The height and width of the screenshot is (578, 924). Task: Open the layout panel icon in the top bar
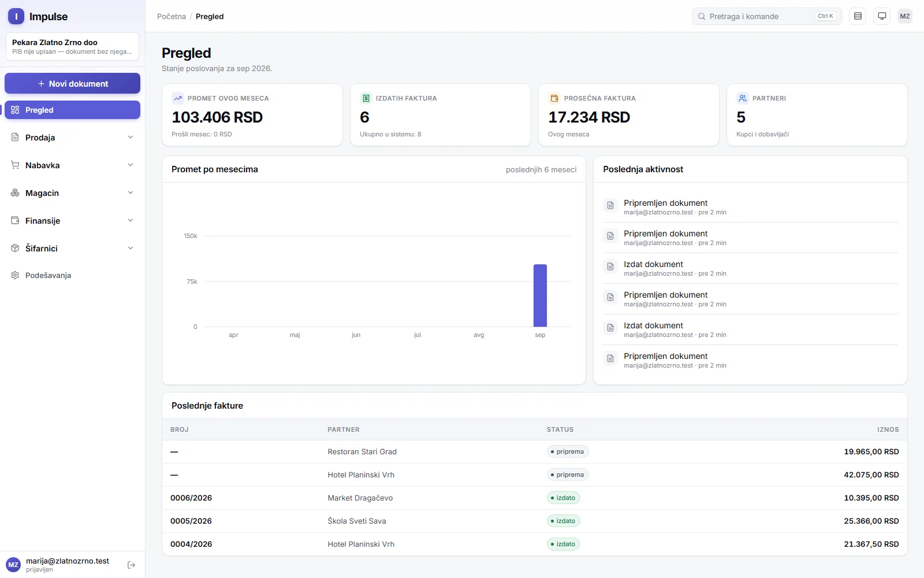coord(858,16)
